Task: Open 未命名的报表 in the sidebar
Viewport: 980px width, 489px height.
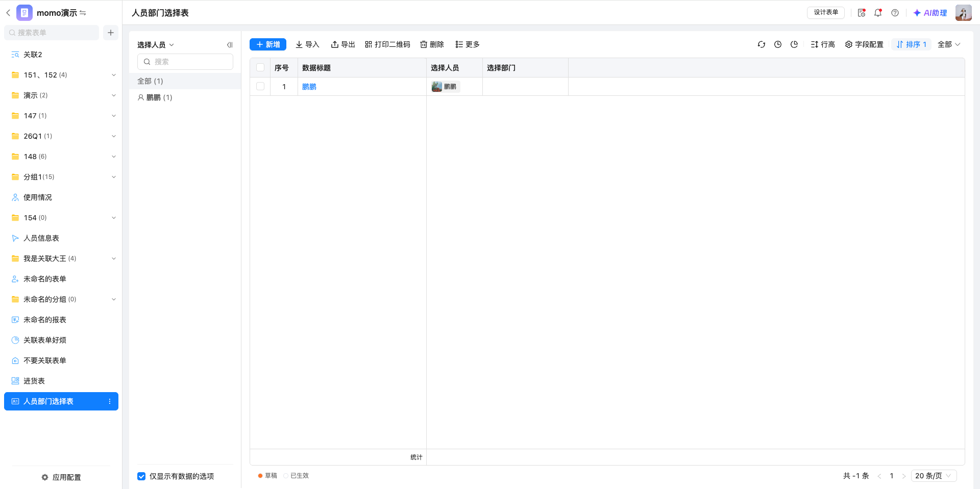Action: point(61,320)
